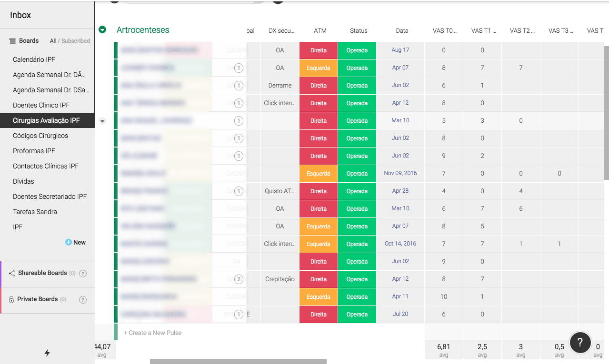Click the Private Boards help icon
This screenshot has height=364, width=609.
click(x=82, y=299)
